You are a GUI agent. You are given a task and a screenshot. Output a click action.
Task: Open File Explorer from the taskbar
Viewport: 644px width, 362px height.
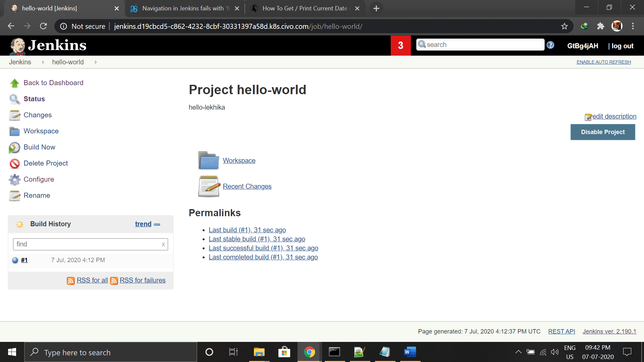[259, 352]
